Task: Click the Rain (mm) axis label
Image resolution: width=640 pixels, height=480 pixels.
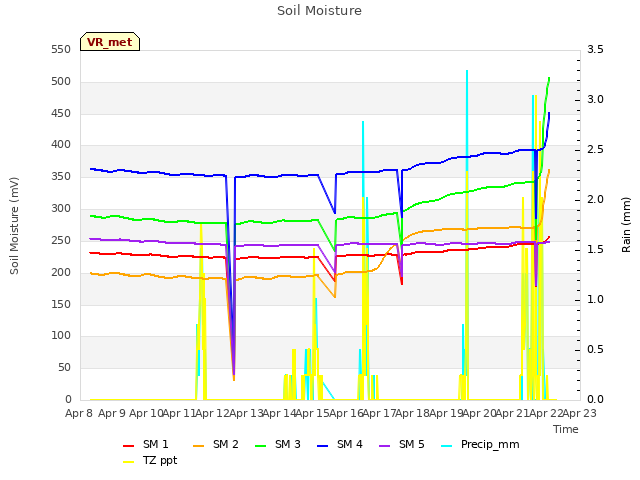Action: 626,225
